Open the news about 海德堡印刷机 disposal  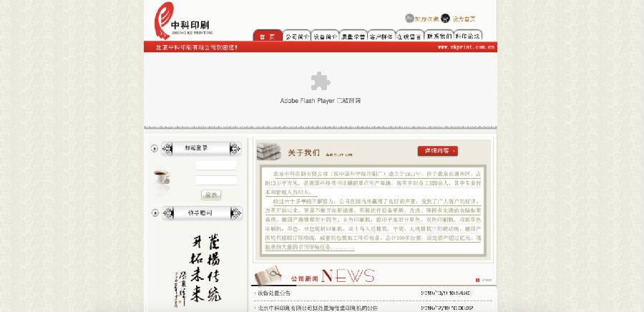[318, 308]
